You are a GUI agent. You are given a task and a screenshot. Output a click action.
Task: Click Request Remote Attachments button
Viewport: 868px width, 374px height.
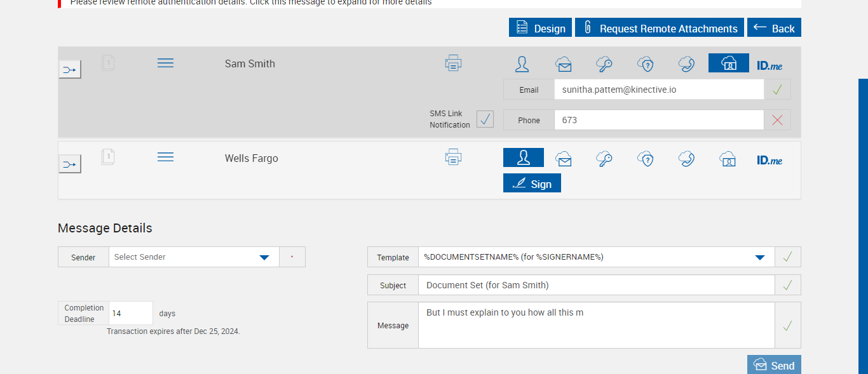[659, 28]
